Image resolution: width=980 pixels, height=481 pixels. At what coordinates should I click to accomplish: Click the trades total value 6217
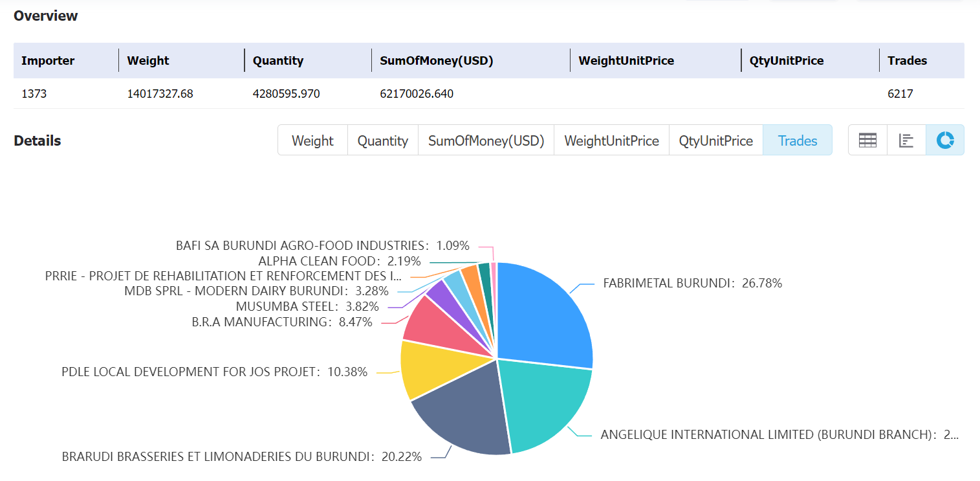click(900, 94)
